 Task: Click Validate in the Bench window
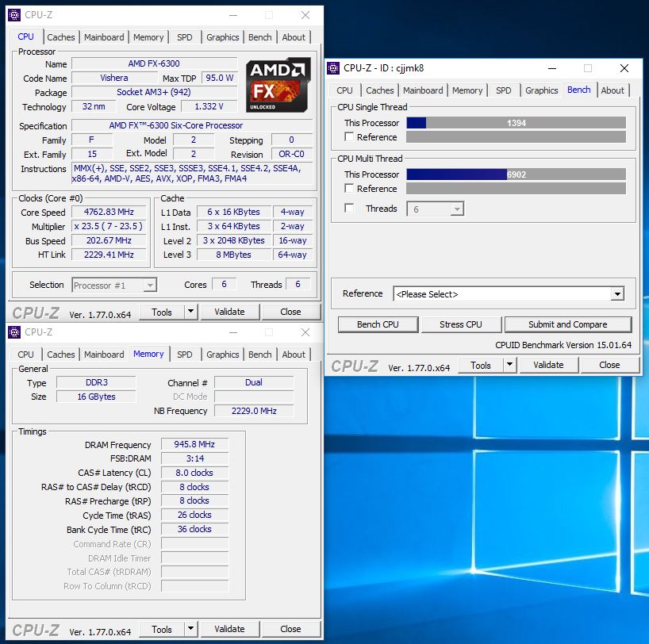coord(548,365)
